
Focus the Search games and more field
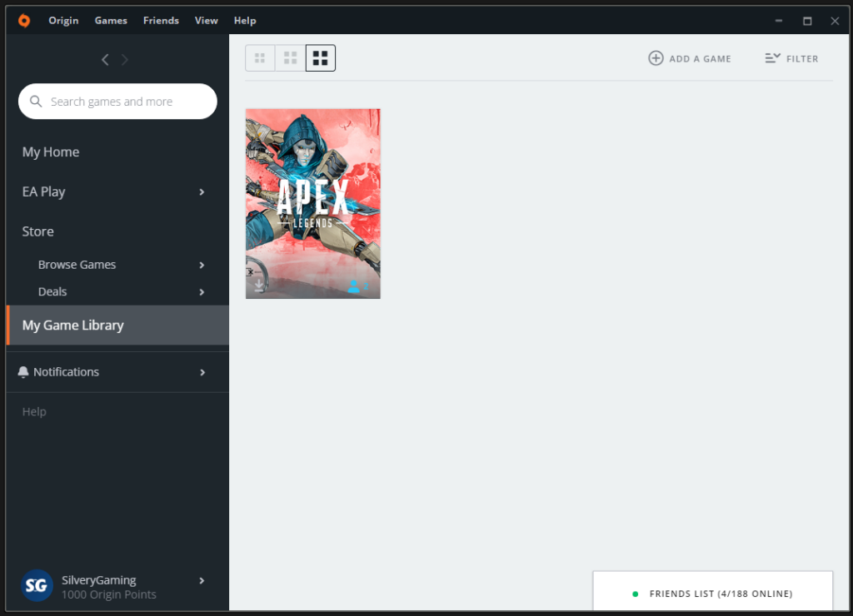(x=117, y=101)
